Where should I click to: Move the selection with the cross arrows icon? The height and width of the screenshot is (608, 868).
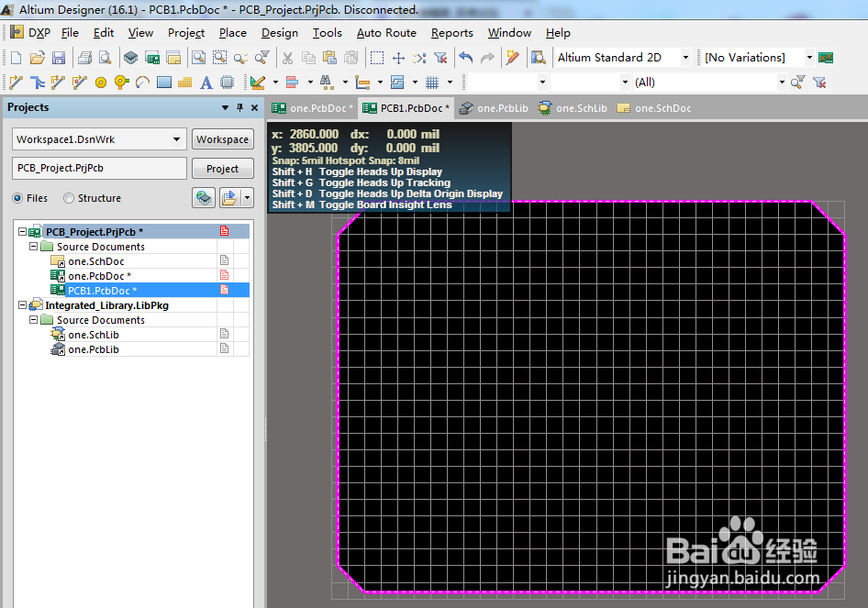click(398, 58)
